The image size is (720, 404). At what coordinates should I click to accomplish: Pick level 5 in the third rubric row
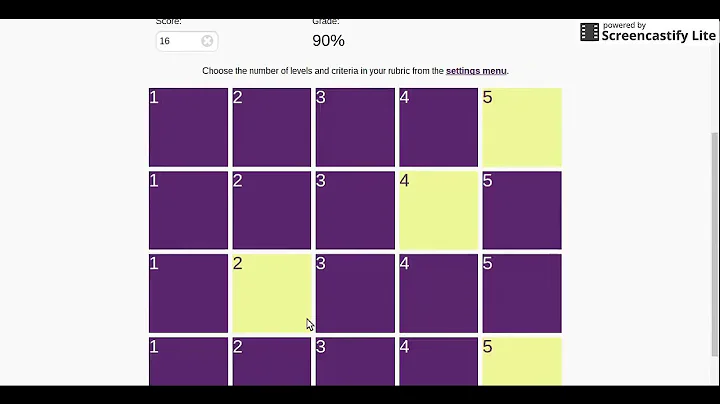(x=522, y=293)
